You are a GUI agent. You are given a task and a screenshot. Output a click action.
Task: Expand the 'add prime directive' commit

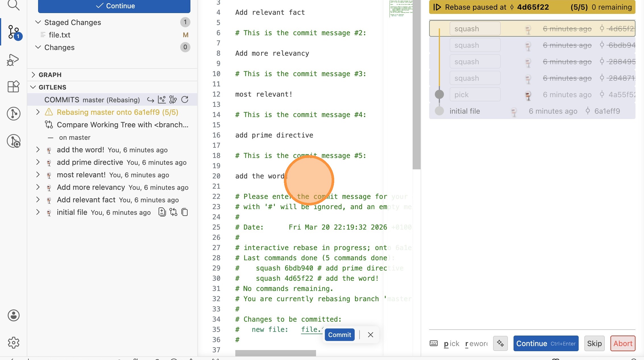38,162
